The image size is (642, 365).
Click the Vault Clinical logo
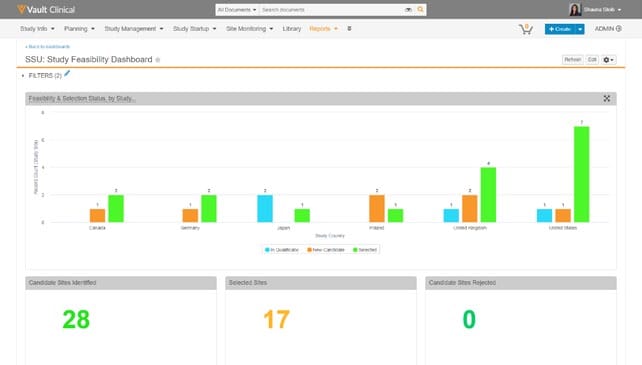pos(46,9)
